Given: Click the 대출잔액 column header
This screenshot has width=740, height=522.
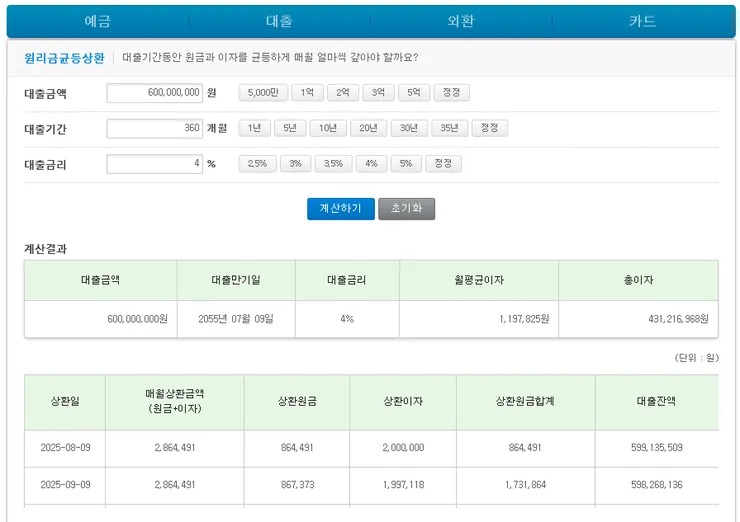Looking at the screenshot, I should (x=656, y=402).
